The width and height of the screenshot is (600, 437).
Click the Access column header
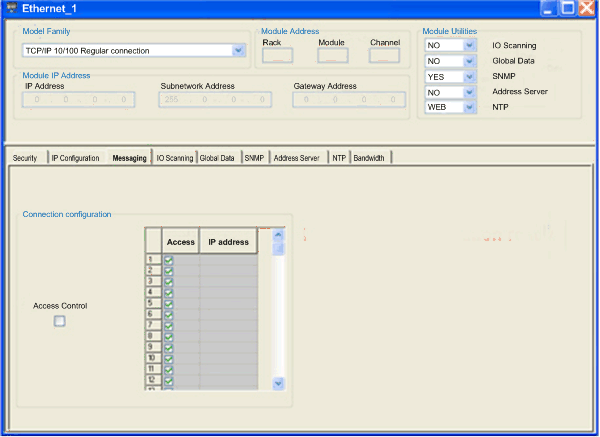click(x=181, y=241)
